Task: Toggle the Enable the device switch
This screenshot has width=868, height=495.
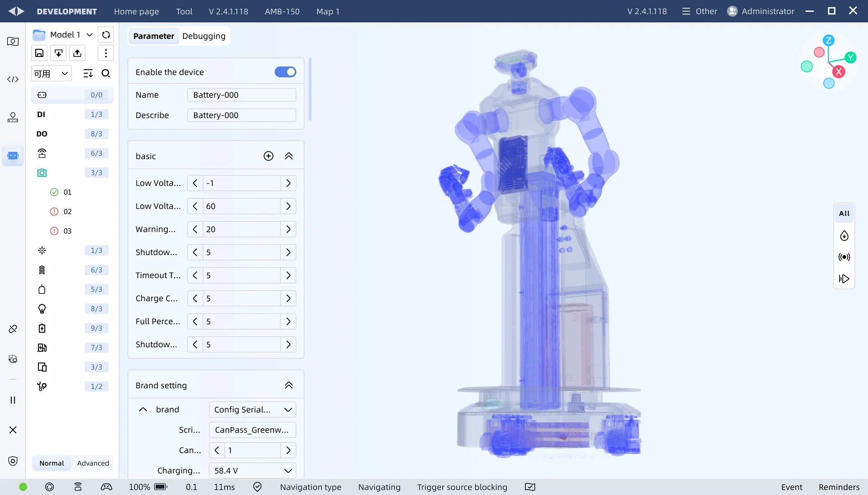Action: pos(285,72)
